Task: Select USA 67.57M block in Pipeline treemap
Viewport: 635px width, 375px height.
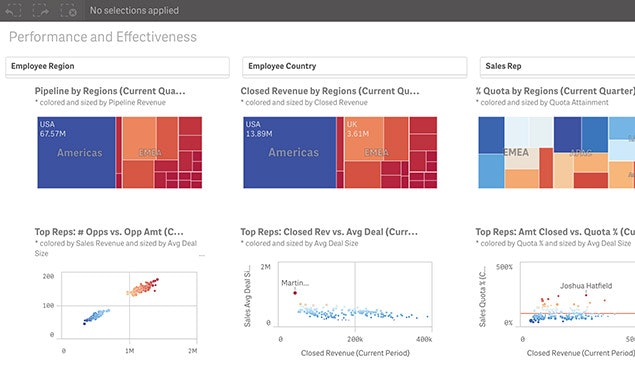Action: 76,152
